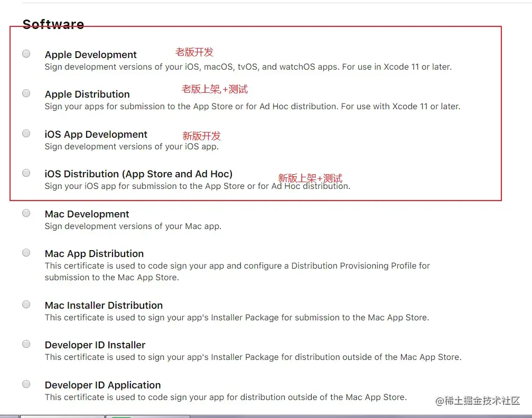Click 'Sign development versions of your iOS app.' description
The height and width of the screenshot is (418, 532).
click(x=132, y=146)
